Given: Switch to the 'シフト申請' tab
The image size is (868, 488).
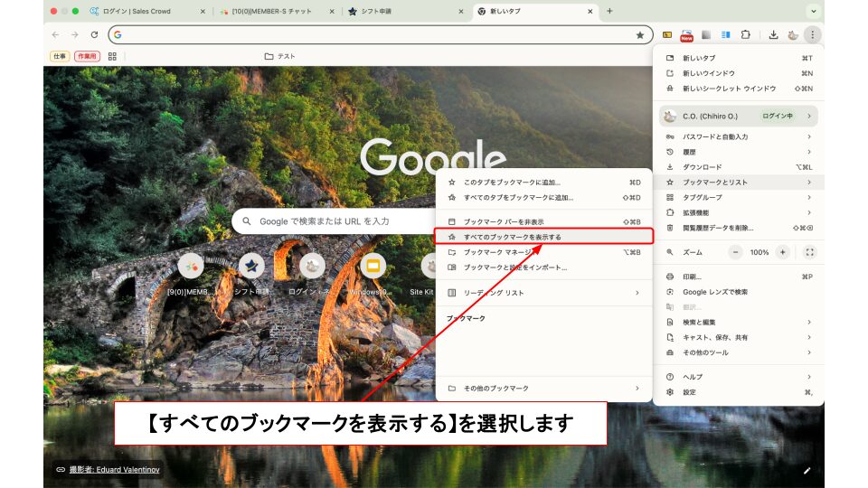Looking at the screenshot, I should pos(398,12).
